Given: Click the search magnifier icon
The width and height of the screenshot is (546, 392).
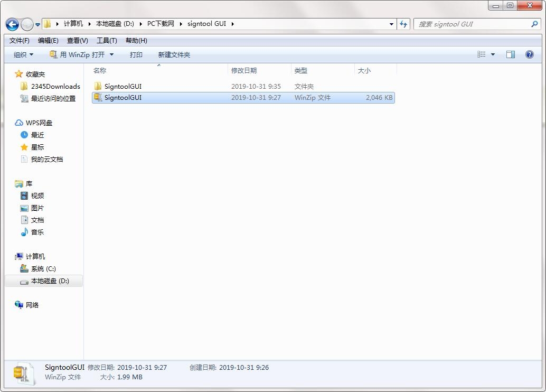Looking at the screenshot, I should coord(534,24).
